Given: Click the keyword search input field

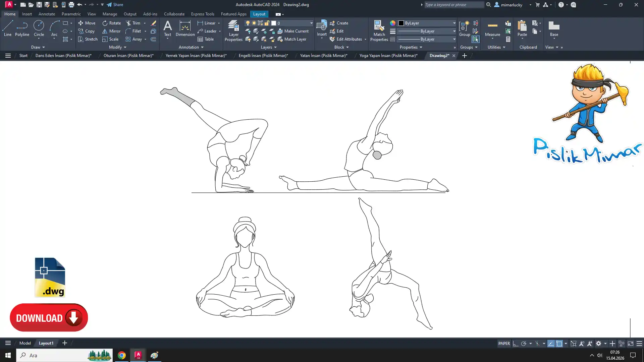Looking at the screenshot, I should (453, 5).
